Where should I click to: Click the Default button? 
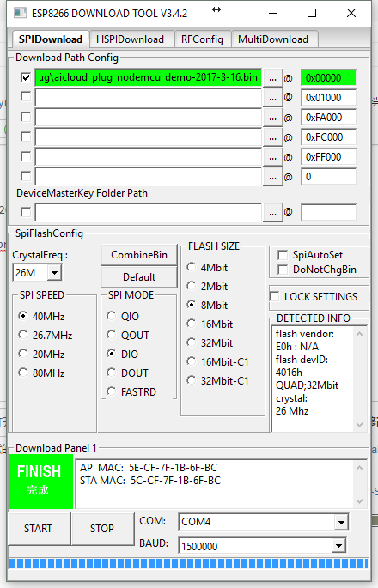pos(139,277)
